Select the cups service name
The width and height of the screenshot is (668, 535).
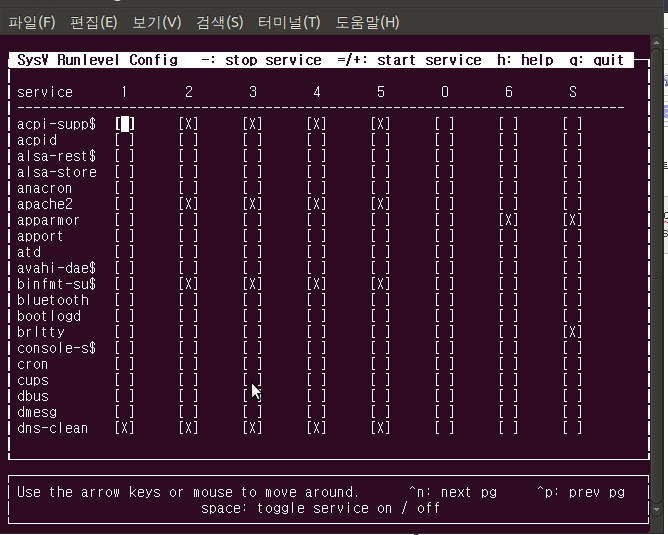click(x=32, y=380)
